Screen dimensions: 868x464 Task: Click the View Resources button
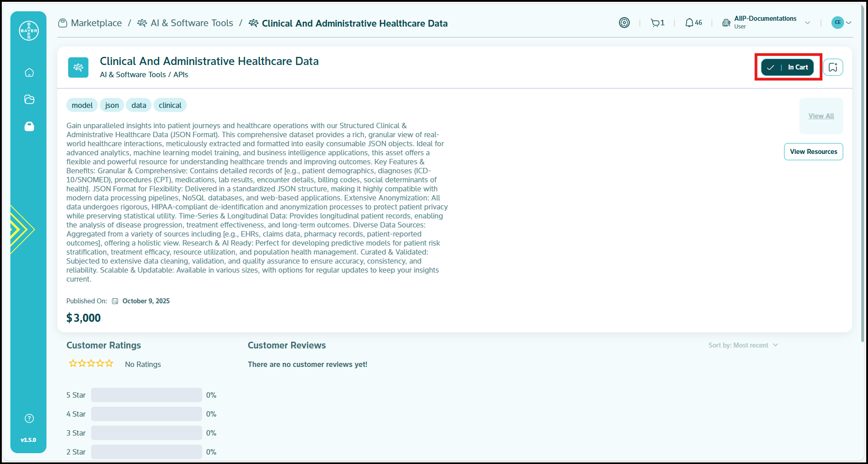pyautogui.click(x=813, y=152)
